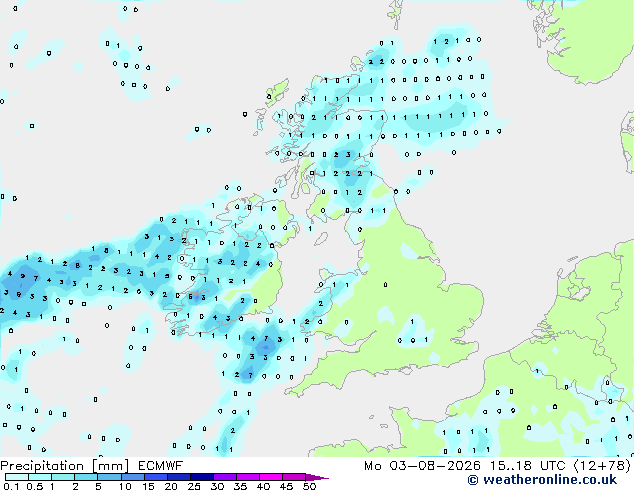Choose the 25–30 mm dark blue swatch
634x490 pixels.
[201, 477]
